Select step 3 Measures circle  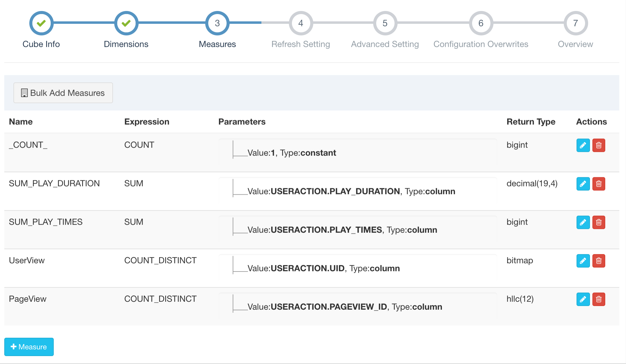217,23
